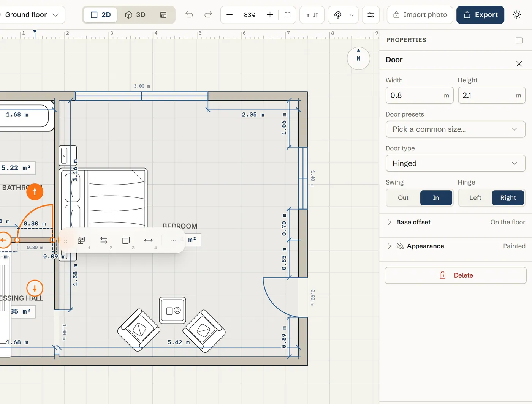Collapse the Properties panel icon
The height and width of the screenshot is (404, 532).
pos(519,40)
